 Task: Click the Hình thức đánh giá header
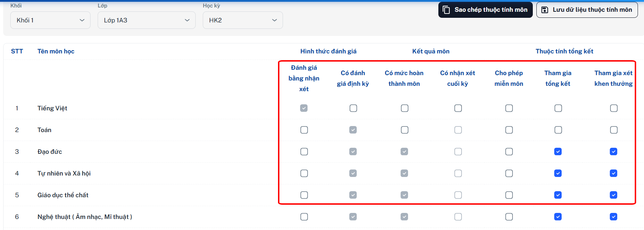click(328, 51)
